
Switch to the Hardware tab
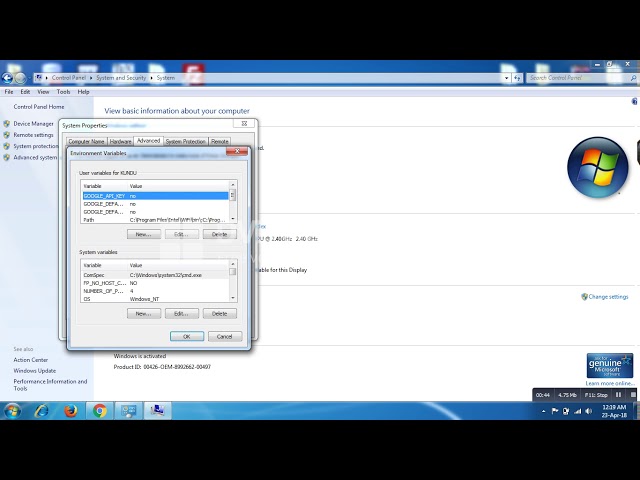click(x=120, y=141)
